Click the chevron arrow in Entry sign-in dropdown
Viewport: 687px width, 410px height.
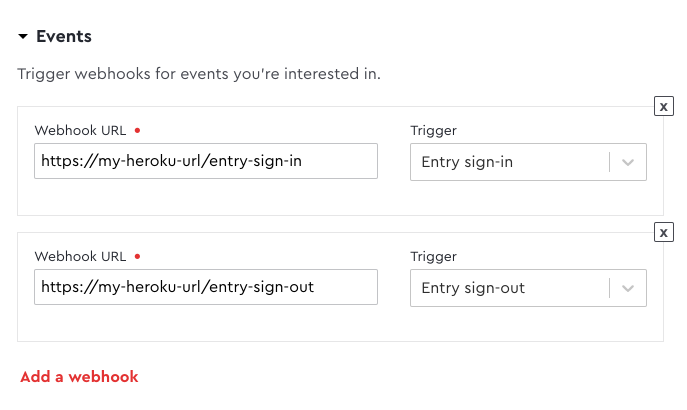(628, 163)
